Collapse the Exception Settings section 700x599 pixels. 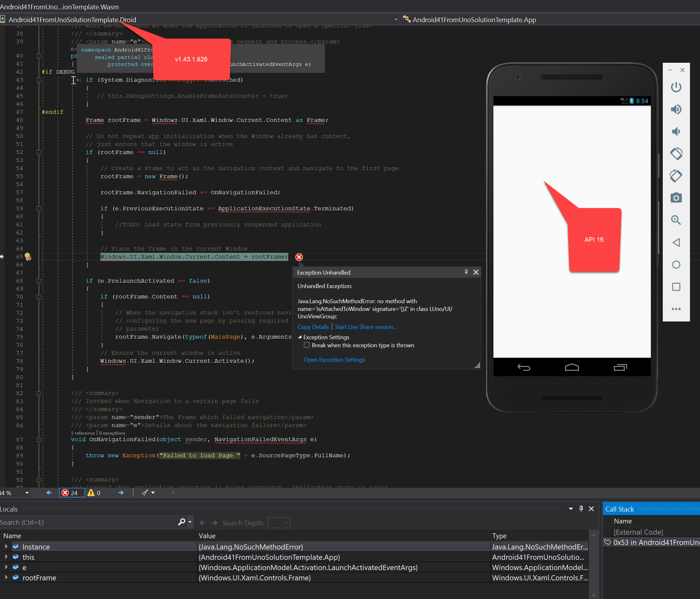299,337
